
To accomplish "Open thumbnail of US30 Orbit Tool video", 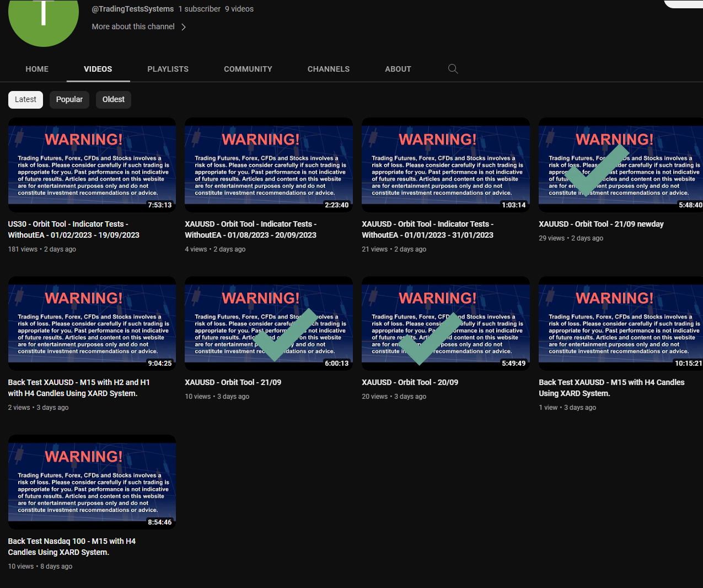I will click(x=92, y=165).
